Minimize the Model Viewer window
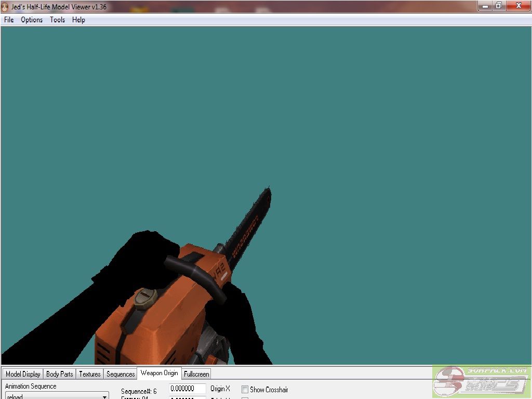Image resolution: width=532 pixels, height=399 pixels. [486, 6]
